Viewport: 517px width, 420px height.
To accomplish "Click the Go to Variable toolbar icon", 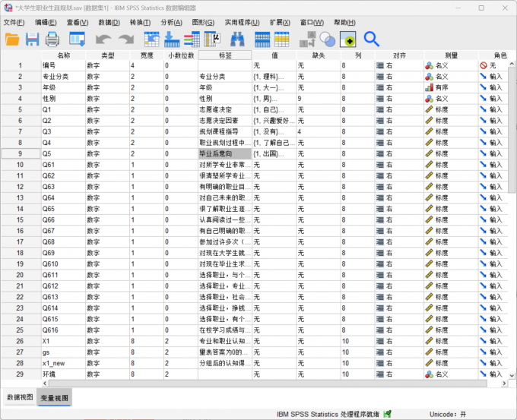I will [x=172, y=39].
